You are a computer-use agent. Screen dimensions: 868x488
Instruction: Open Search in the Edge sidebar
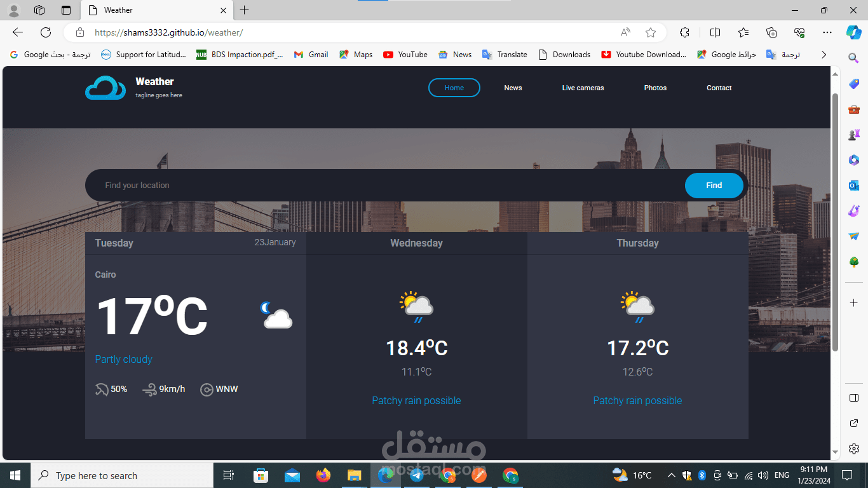pos(853,58)
